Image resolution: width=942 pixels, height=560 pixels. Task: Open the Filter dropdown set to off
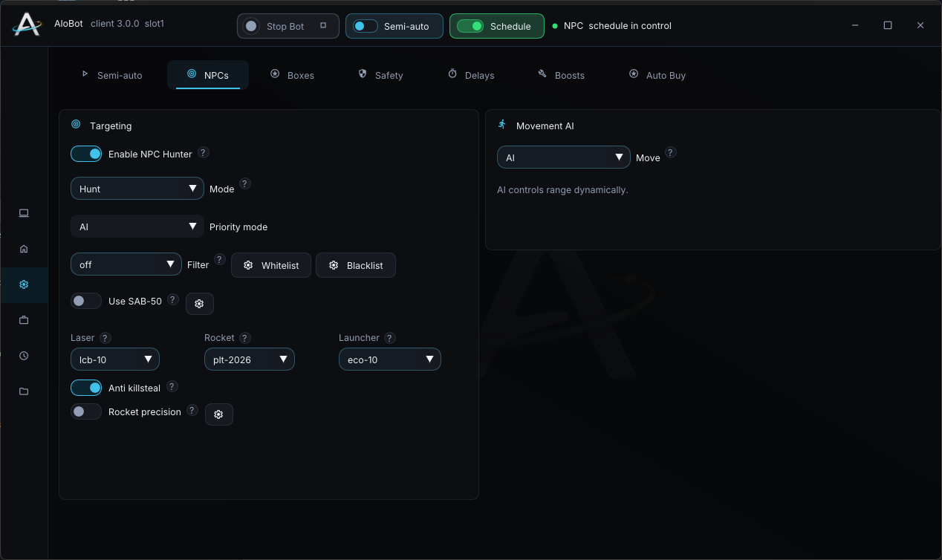pos(126,264)
